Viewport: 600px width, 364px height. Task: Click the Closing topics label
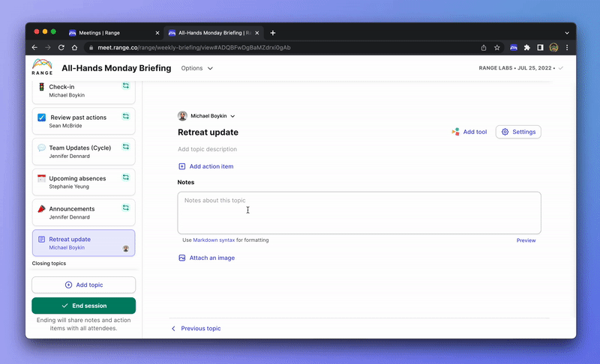[49, 263]
